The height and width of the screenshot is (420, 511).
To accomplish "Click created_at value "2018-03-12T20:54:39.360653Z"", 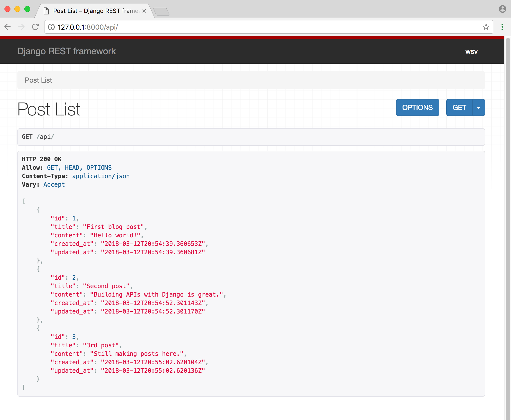I will click(153, 244).
